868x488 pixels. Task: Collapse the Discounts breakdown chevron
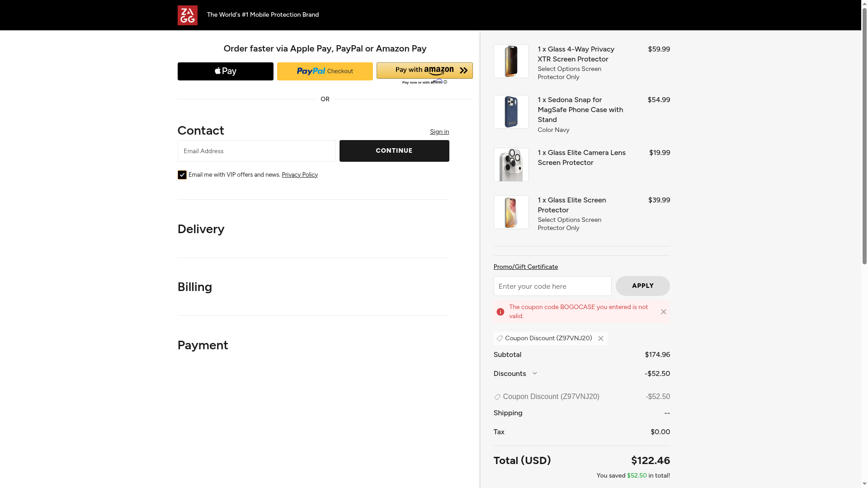535,373
